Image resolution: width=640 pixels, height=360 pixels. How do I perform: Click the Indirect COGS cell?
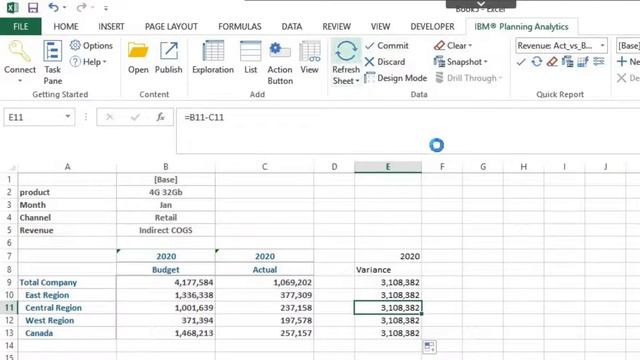[x=166, y=230]
